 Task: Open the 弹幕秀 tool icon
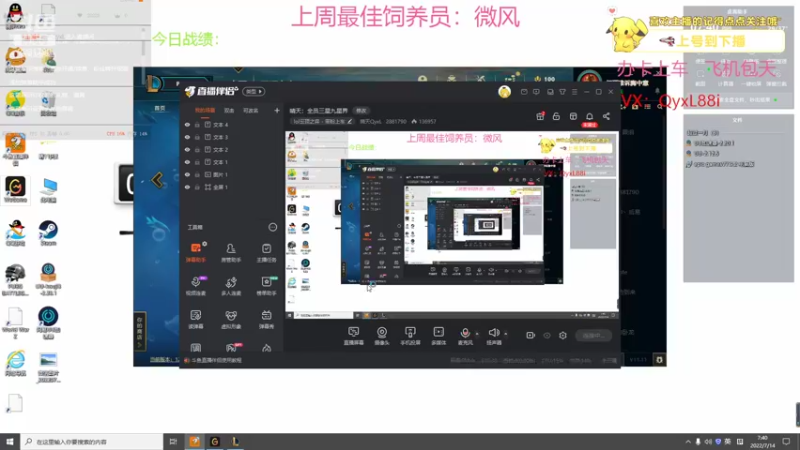pyautogui.click(x=266, y=319)
